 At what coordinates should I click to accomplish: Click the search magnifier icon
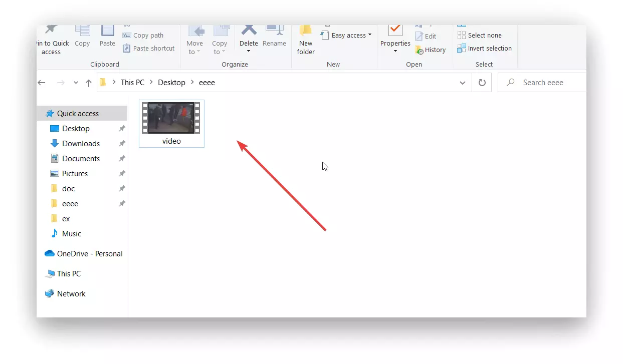[x=510, y=83]
